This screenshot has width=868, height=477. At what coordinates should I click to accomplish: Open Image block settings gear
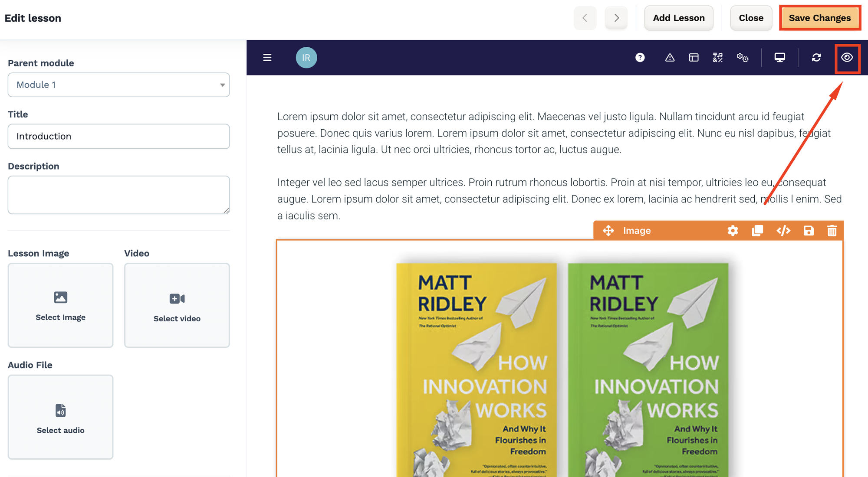tap(733, 231)
